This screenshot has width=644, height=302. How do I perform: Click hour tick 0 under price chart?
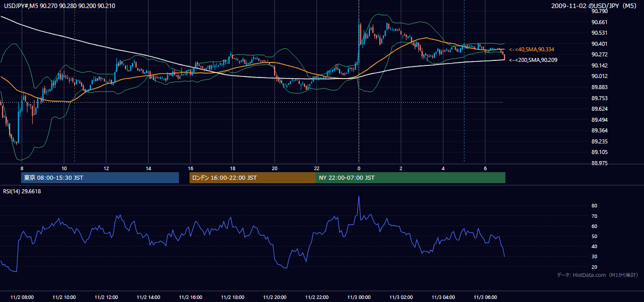pyautogui.click(x=359, y=168)
